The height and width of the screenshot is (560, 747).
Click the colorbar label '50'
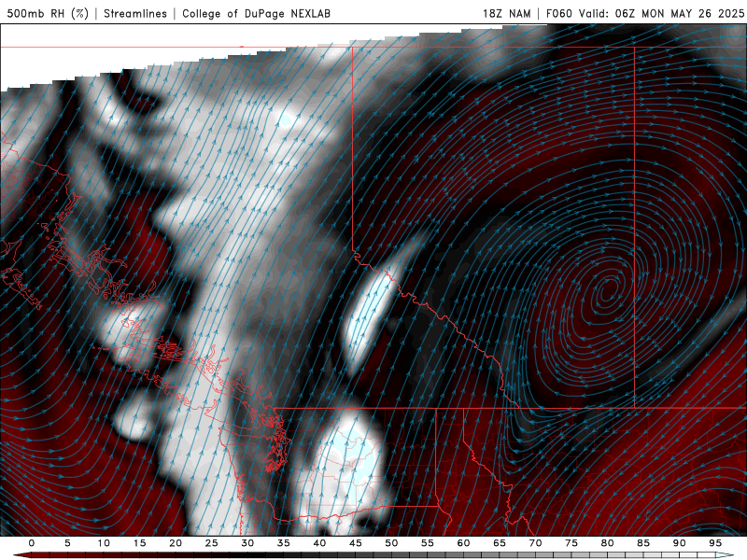click(391, 543)
